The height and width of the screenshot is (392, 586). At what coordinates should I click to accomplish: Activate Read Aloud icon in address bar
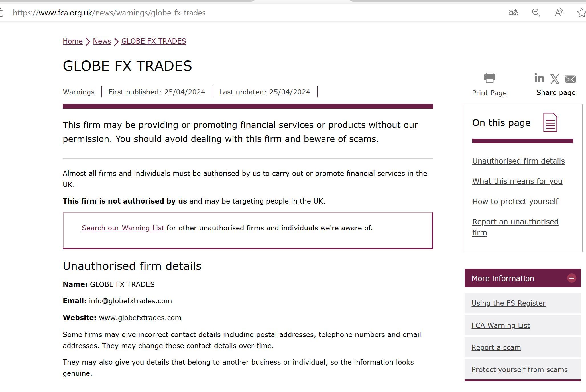pos(559,13)
